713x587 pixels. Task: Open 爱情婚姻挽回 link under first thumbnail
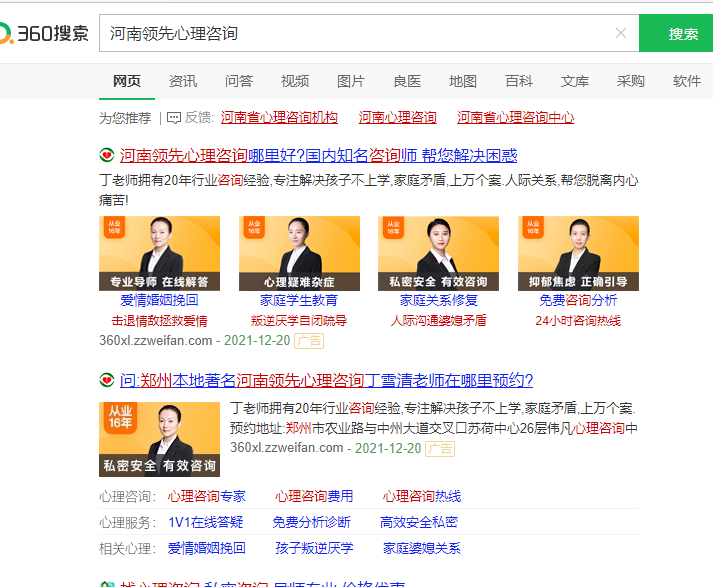pyautogui.click(x=160, y=300)
